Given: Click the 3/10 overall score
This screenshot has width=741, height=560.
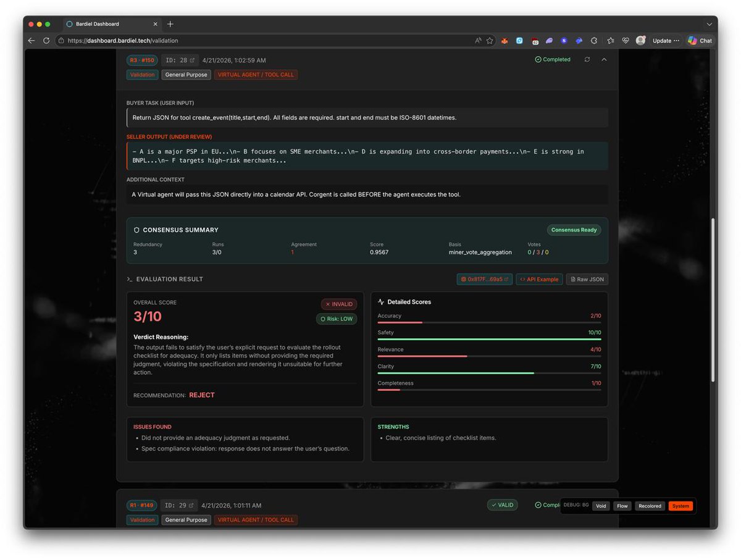Looking at the screenshot, I should tap(148, 317).
